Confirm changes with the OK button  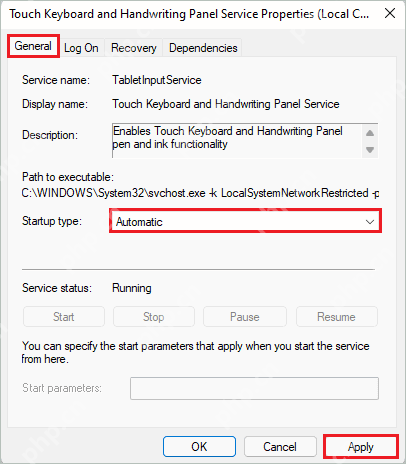(x=199, y=447)
